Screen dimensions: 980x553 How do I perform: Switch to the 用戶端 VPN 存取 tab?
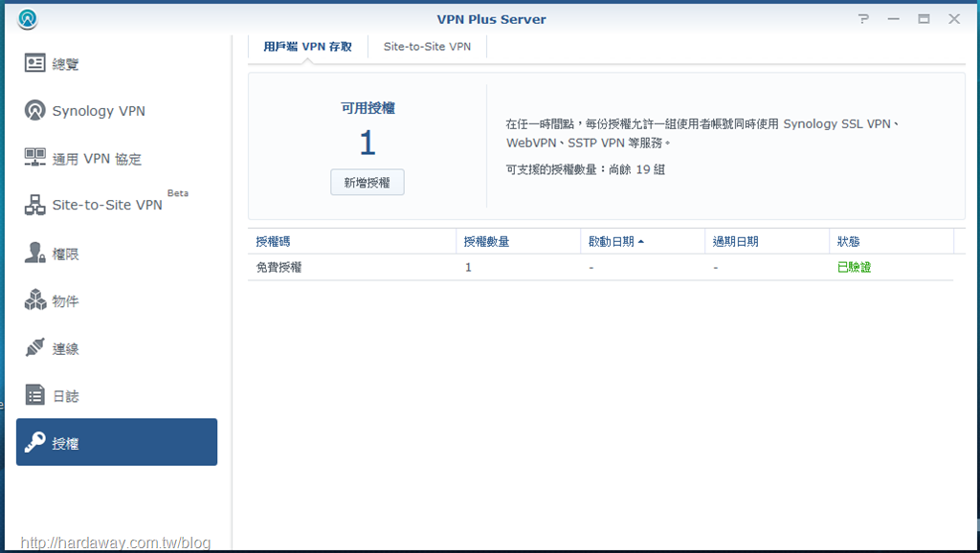click(x=307, y=47)
